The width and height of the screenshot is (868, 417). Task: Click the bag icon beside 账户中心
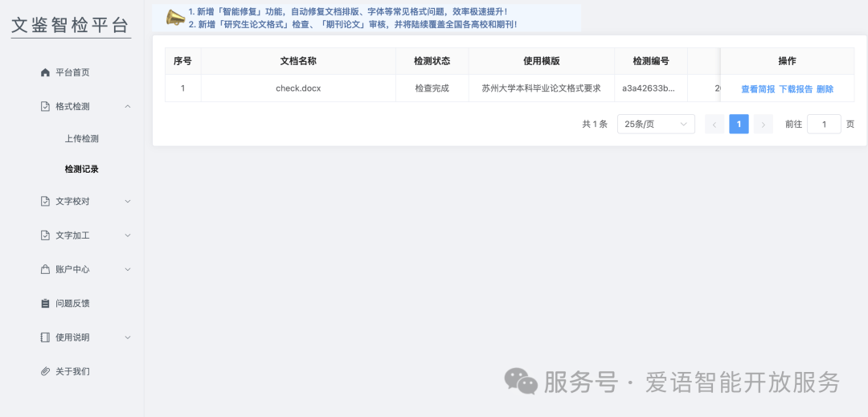[x=45, y=269]
